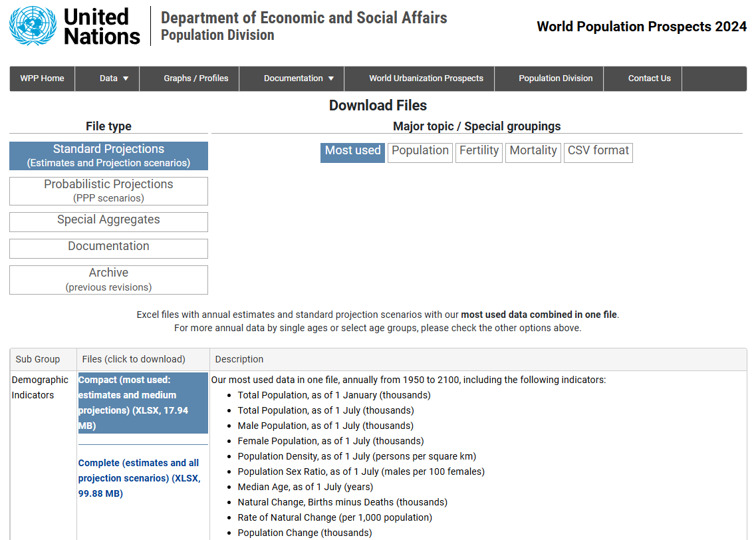This screenshot has height=540, width=756.
Task: Switch to the Population topic tab
Action: click(x=420, y=152)
